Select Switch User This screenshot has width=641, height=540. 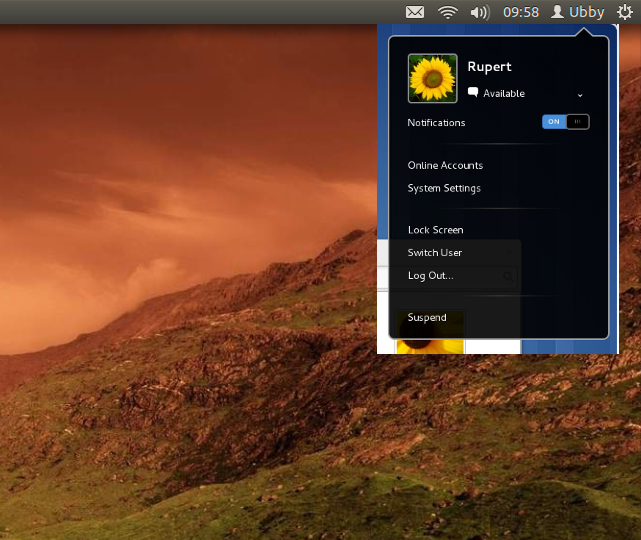[x=434, y=253]
